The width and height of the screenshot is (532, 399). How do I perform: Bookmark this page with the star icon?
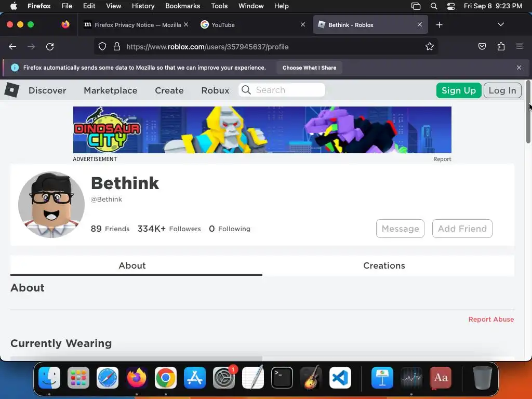pyautogui.click(x=430, y=46)
